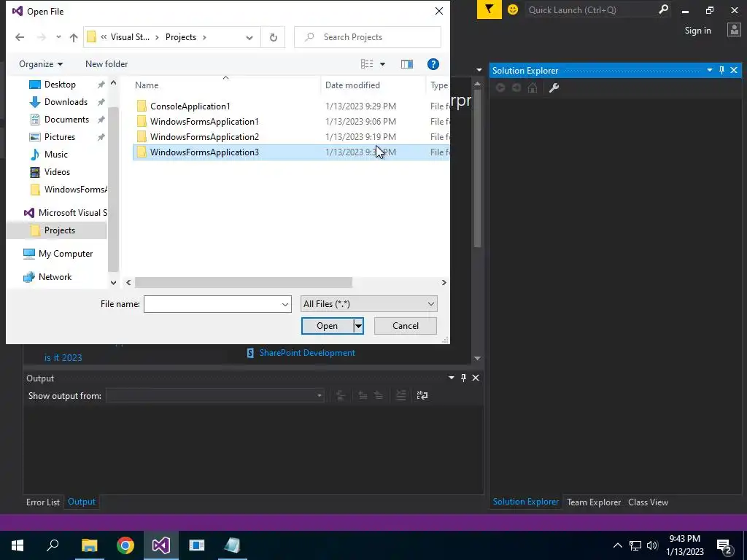Select Network in navigation pane
The width and height of the screenshot is (747, 560).
(x=55, y=277)
